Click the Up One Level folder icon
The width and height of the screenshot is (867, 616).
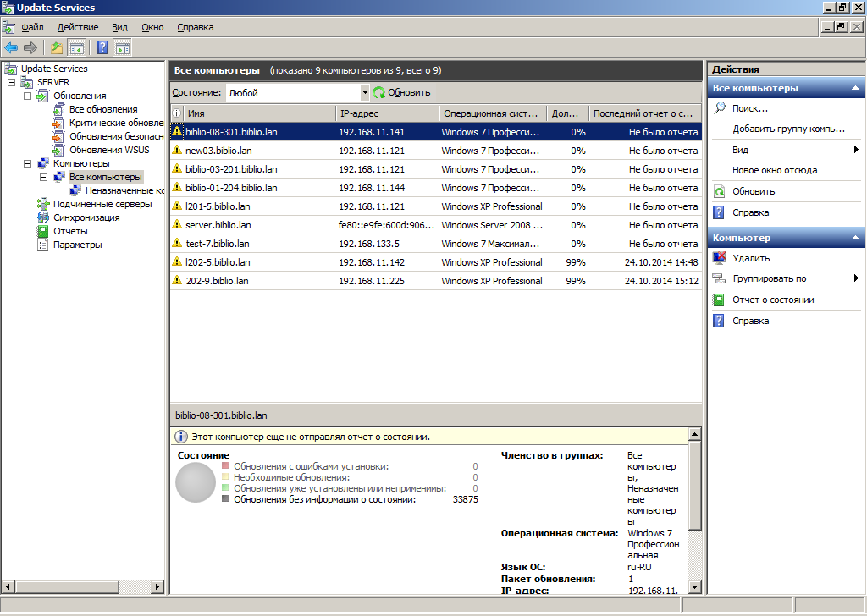coord(57,47)
